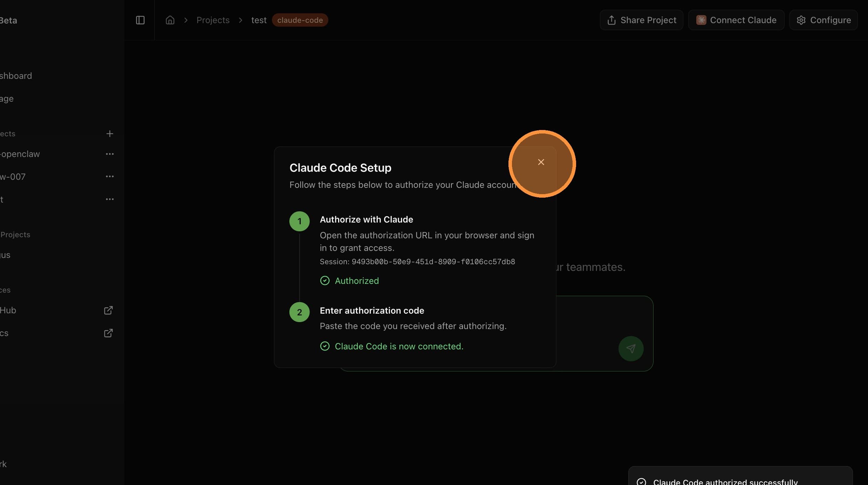This screenshot has height=485, width=868.
Task: Go to home via breadcrumb icon
Action: tap(170, 20)
